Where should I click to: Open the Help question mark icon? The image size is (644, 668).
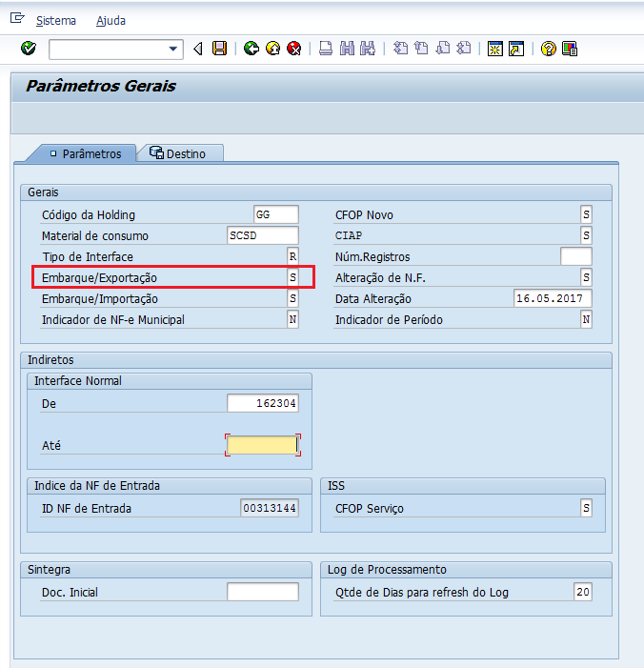click(x=548, y=49)
